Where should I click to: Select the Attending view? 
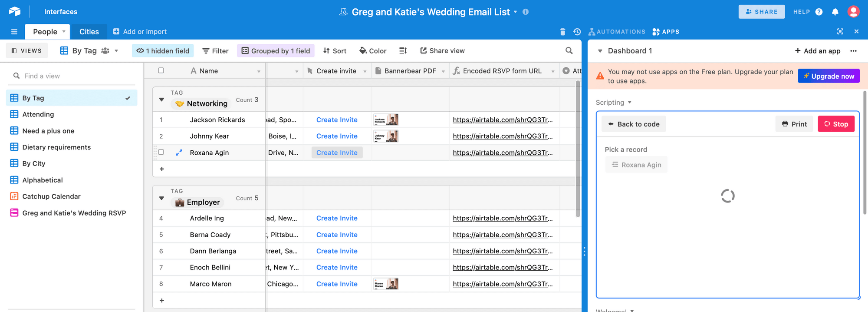coord(72,114)
